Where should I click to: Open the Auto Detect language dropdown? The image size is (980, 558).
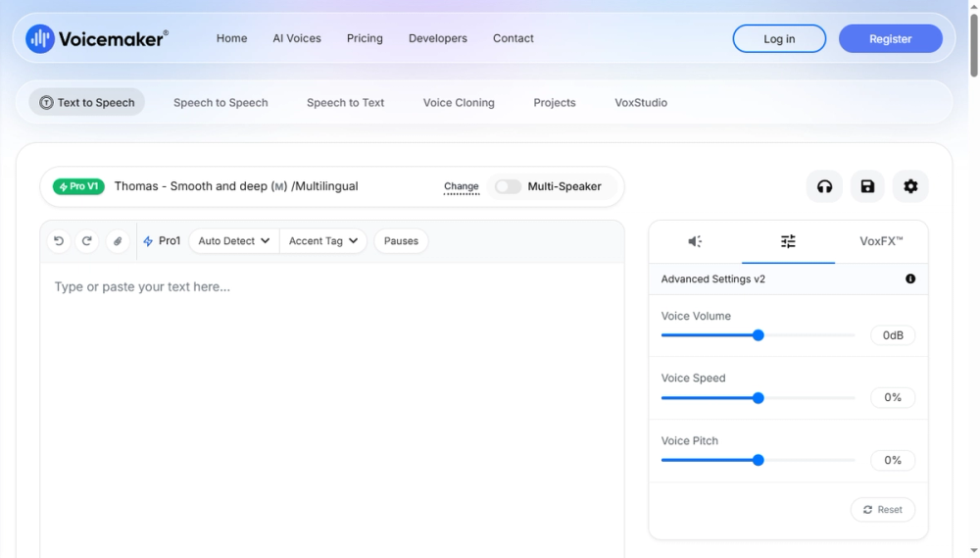point(234,241)
